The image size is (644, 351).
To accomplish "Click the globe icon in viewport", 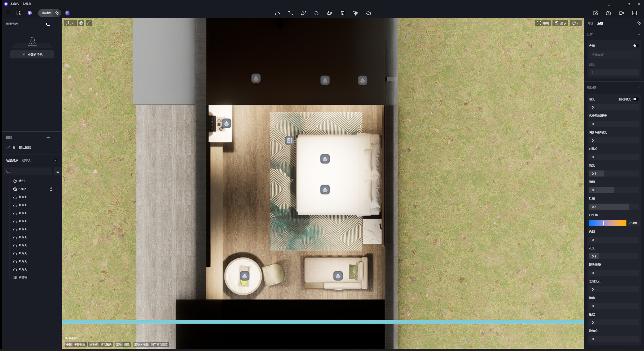I will point(81,23).
